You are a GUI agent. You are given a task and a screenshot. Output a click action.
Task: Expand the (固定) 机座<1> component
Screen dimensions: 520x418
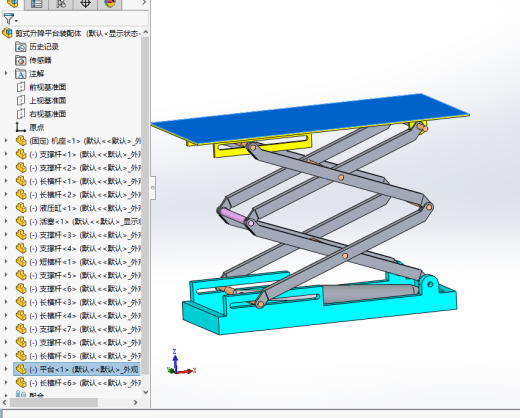pos(6,141)
